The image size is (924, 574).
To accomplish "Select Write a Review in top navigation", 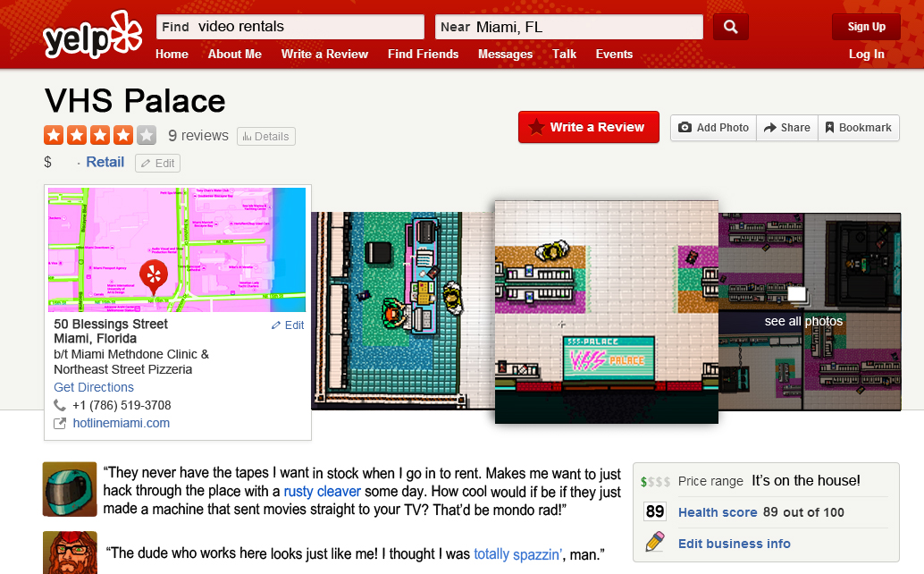I will [x=324, y=55].
